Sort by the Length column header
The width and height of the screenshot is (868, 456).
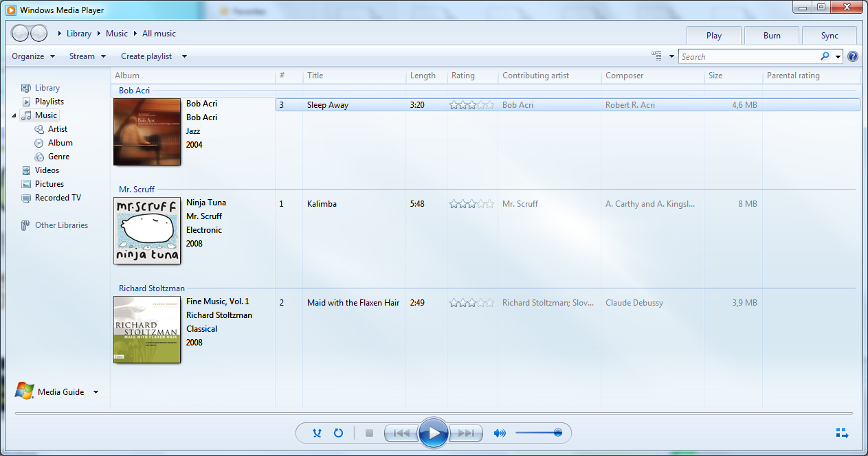point(426,76)
